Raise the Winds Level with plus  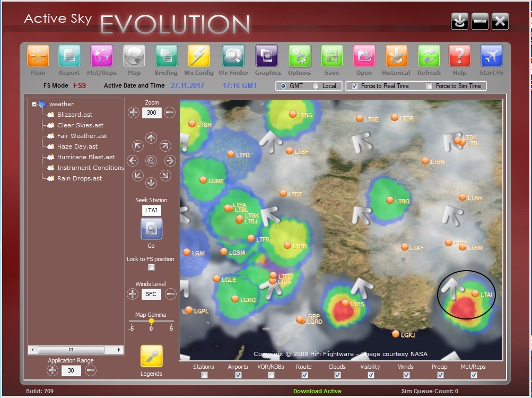132,294
